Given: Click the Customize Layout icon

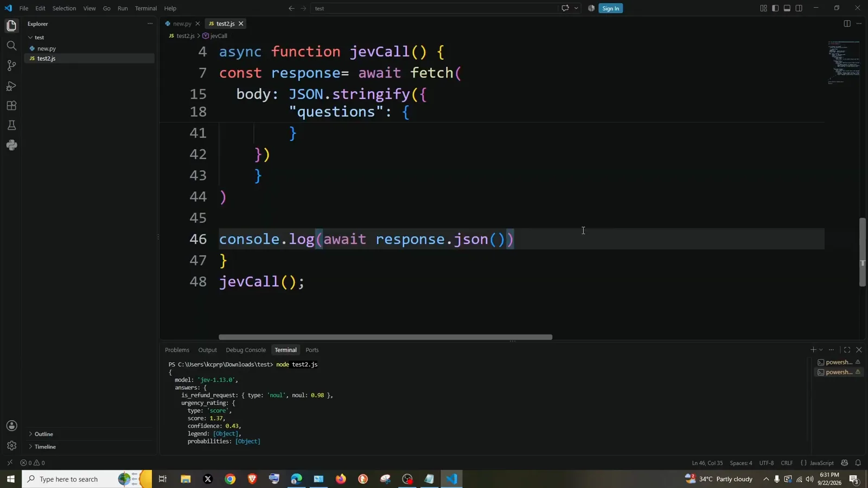Looking at the screenshot, I should pyautogui.click(x=763, y=8).
